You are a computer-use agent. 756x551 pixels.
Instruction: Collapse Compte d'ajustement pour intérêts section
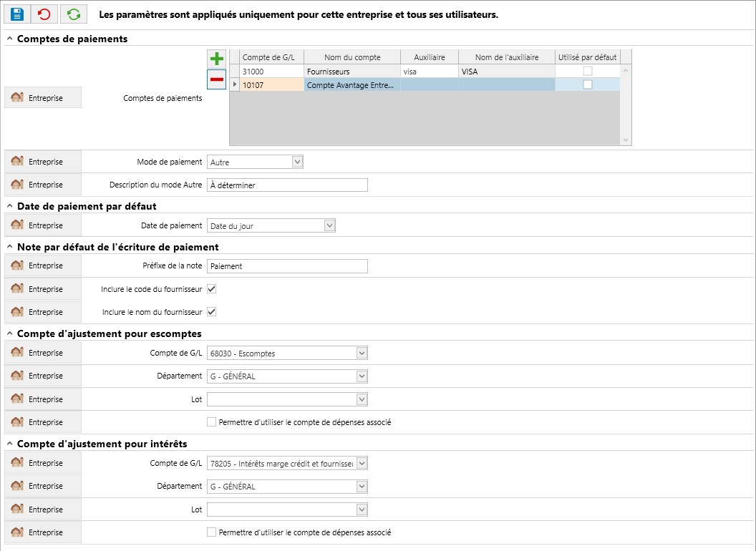point(9,444)
